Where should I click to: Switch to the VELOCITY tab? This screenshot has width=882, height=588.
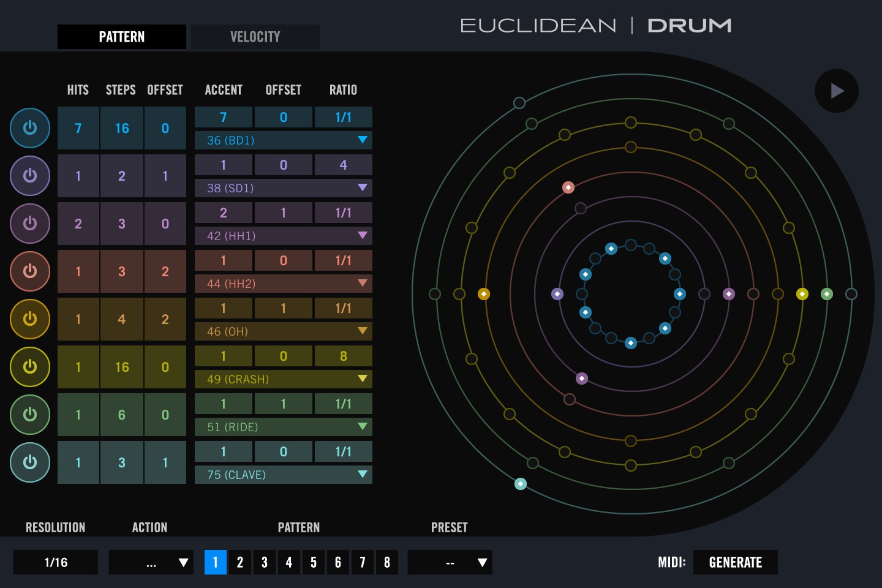(255, 37)
